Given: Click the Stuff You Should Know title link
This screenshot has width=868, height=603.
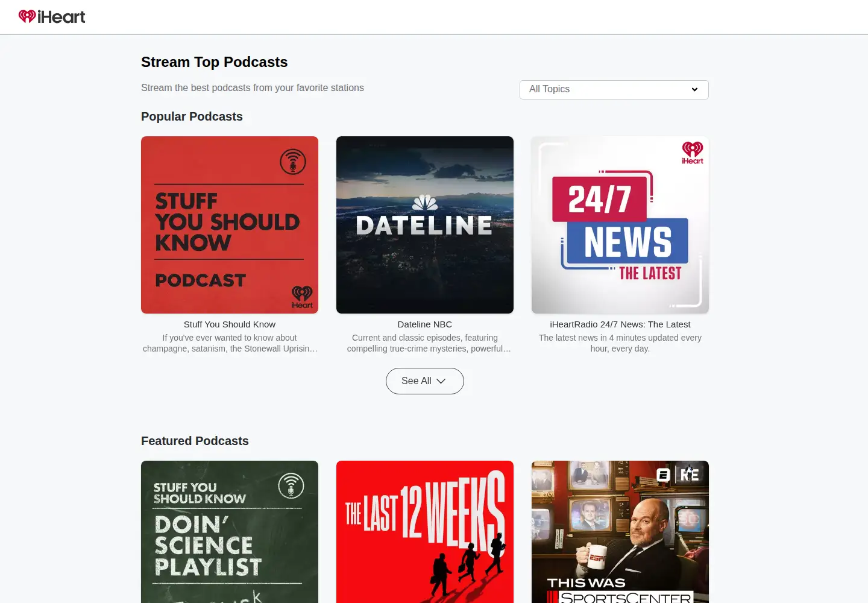Looking at the screenshot, I should (230, 324).
